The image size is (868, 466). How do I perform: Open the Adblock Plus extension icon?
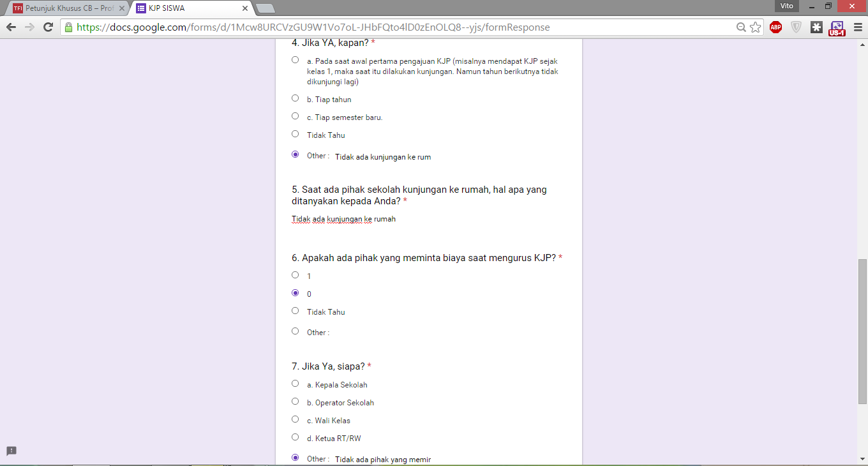[775, 27]
